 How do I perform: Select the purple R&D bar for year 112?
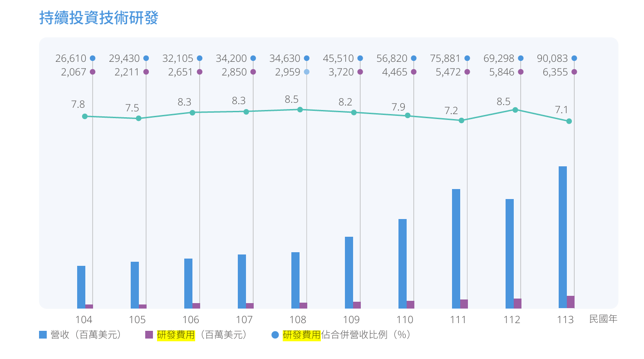point(517,303)
